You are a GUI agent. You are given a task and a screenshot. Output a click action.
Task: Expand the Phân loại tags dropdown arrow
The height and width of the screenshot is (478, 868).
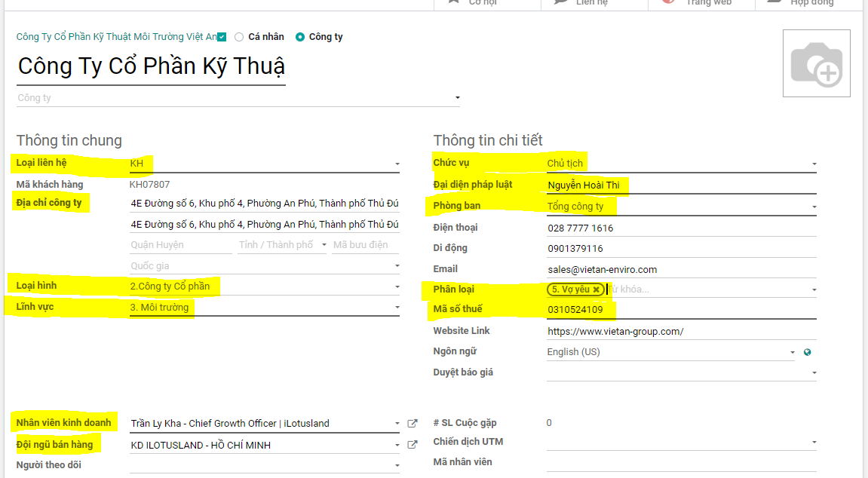pyautogui.click(x=814, y=290)
